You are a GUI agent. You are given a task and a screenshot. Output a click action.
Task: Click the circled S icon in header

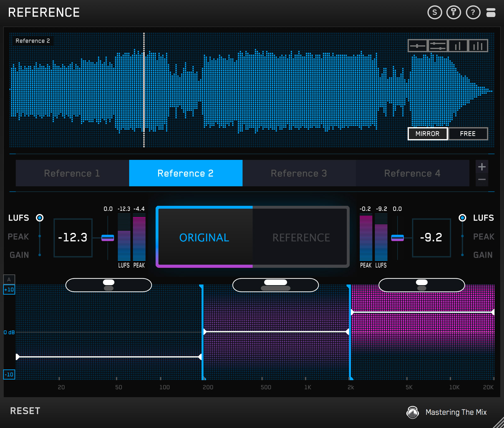[435, 13]
